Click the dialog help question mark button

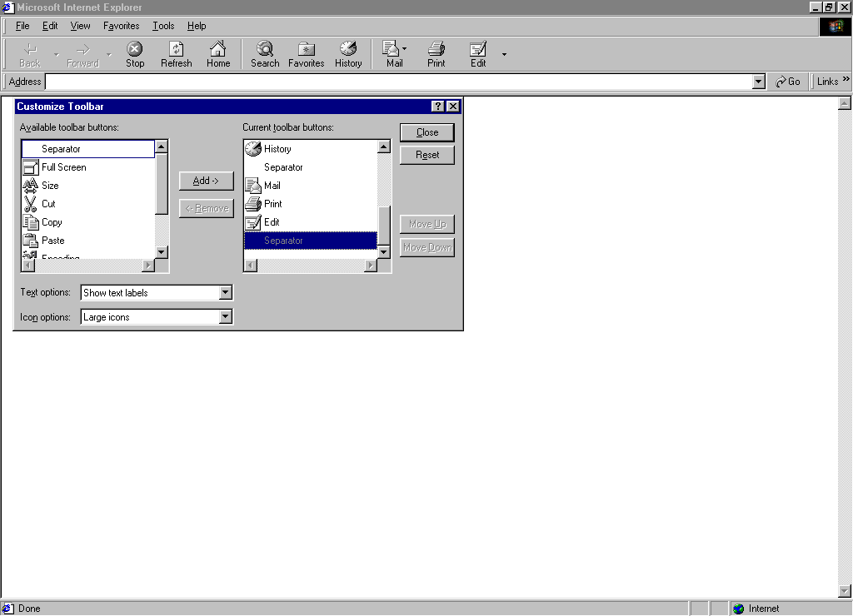438,106
